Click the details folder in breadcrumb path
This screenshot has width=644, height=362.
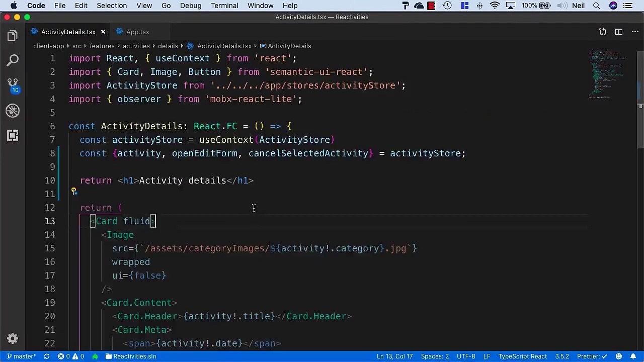(x=168, y=46)
